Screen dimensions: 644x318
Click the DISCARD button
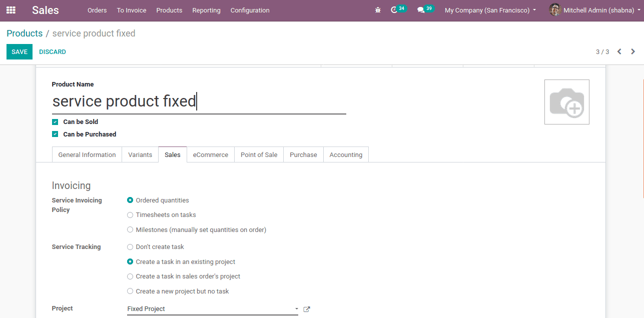[53, 52]
